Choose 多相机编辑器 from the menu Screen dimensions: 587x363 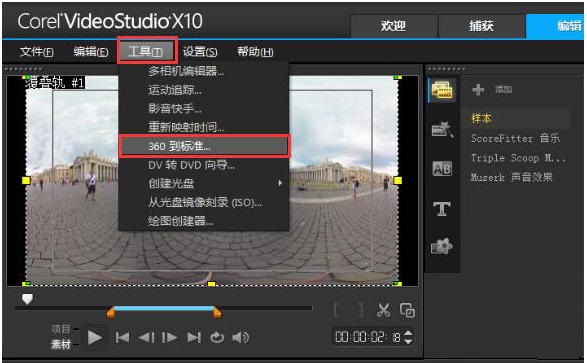pyautogui.click(x=204, y=71)
